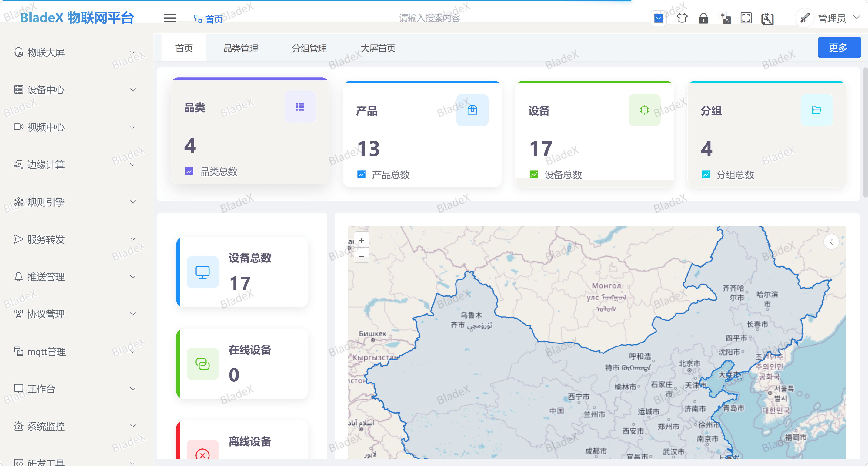The height and width of the screenshot is (466, 868).
Task: Click the 工作台 menu item text
Action: coord(41,389)
